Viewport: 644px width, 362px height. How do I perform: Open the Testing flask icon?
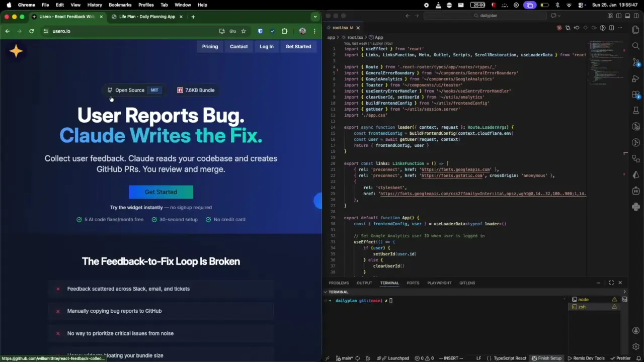coord(636,111)
